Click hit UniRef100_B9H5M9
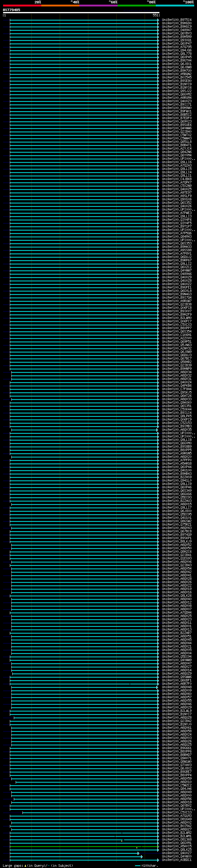197x868 pixels. point(176,37)
